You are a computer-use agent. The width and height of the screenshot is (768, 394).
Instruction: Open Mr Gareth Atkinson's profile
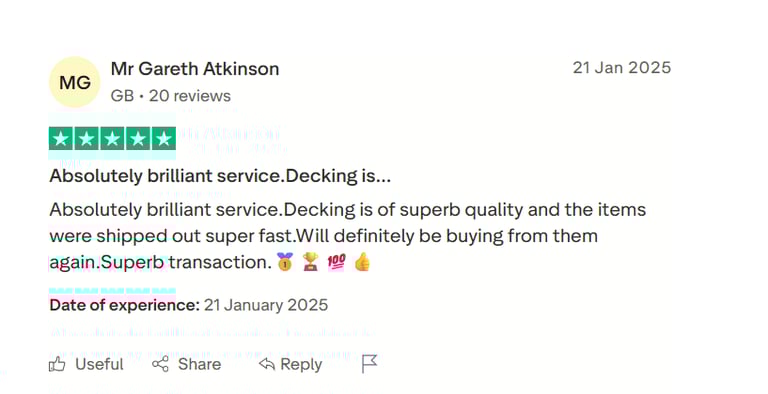pos(195,69)
